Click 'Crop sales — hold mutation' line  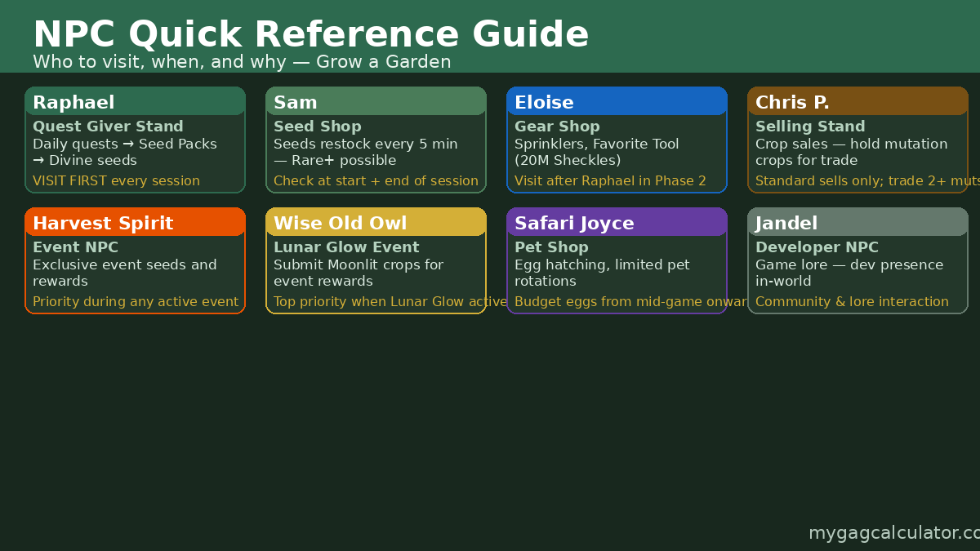click(852, 144)
